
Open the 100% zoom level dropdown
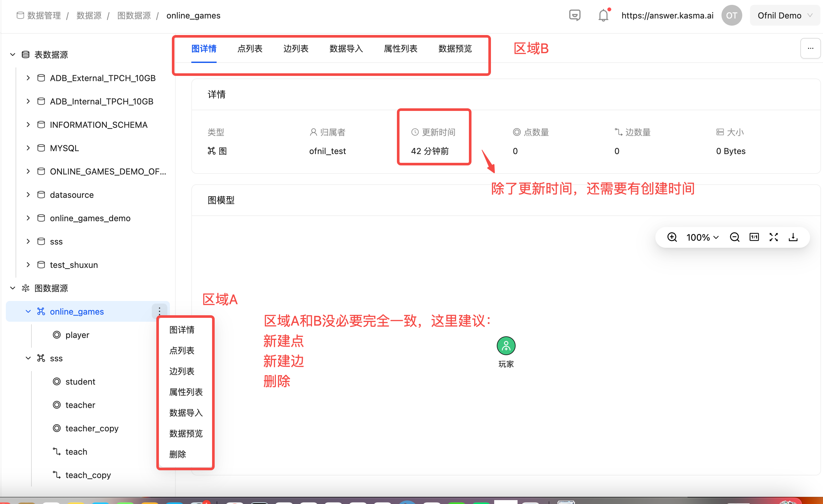(x=702, y=237)
